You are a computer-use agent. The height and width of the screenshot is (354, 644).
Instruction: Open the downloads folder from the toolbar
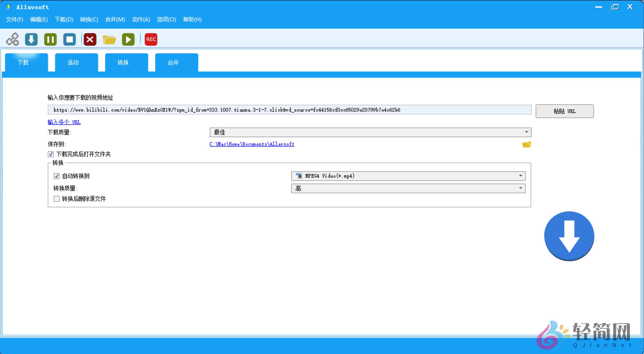109,39
